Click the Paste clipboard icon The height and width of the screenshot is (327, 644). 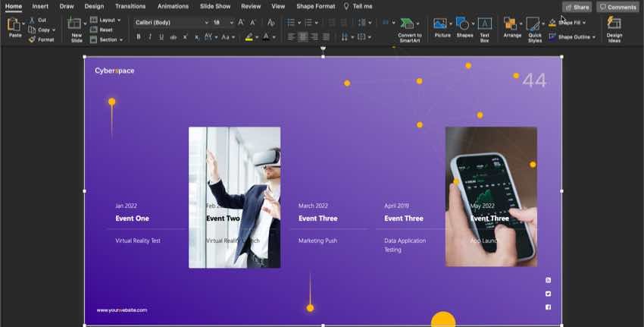pos(14,24)
